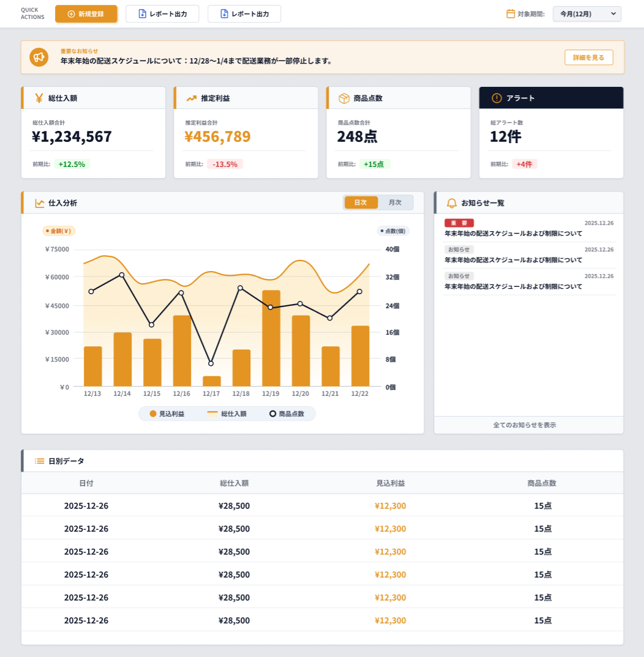Click the trend arrow icon beside 推定利益
Screen dimensions: 644x657
pyautogui.click(x=192, y=98)
